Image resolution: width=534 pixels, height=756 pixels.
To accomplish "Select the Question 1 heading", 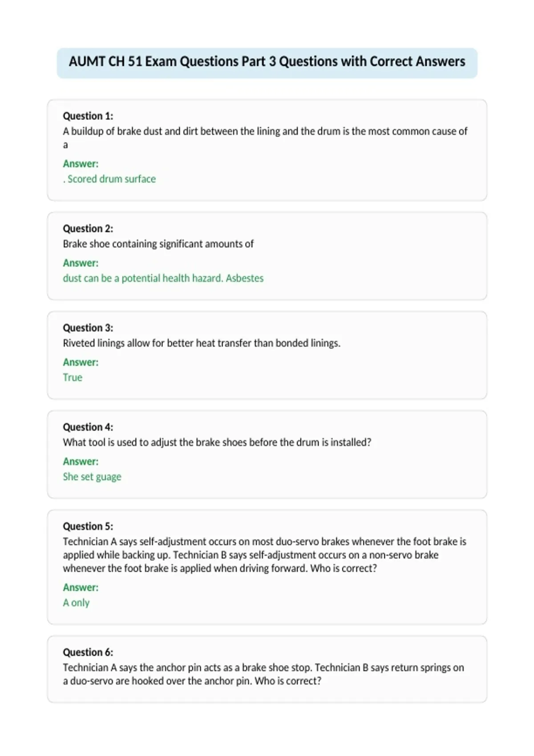I will pos(88,116).
